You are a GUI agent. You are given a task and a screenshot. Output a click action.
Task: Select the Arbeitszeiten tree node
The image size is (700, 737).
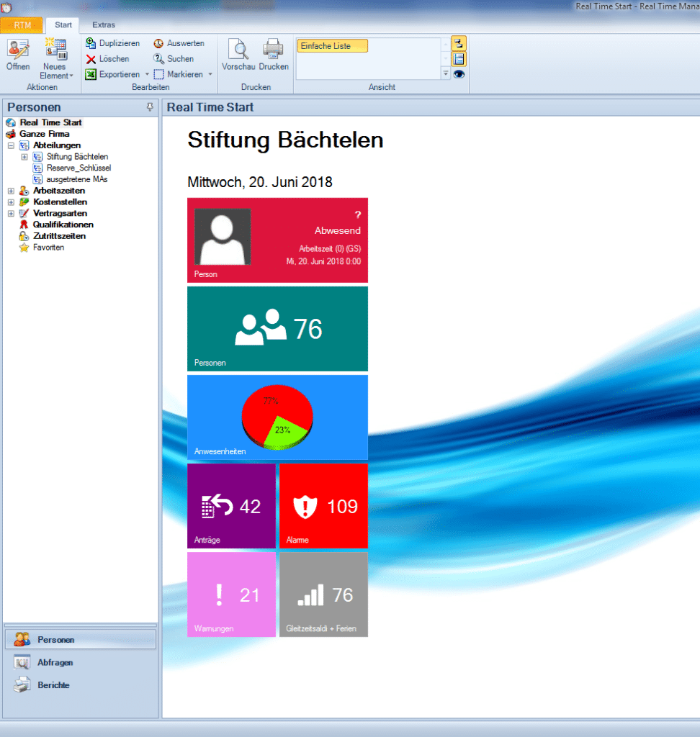coord(59,190)
